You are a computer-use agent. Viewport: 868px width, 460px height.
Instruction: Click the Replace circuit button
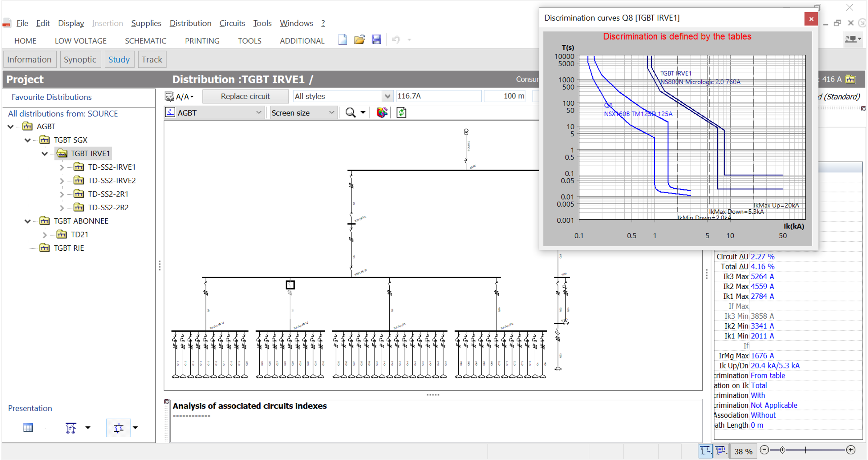pos(245,96)
